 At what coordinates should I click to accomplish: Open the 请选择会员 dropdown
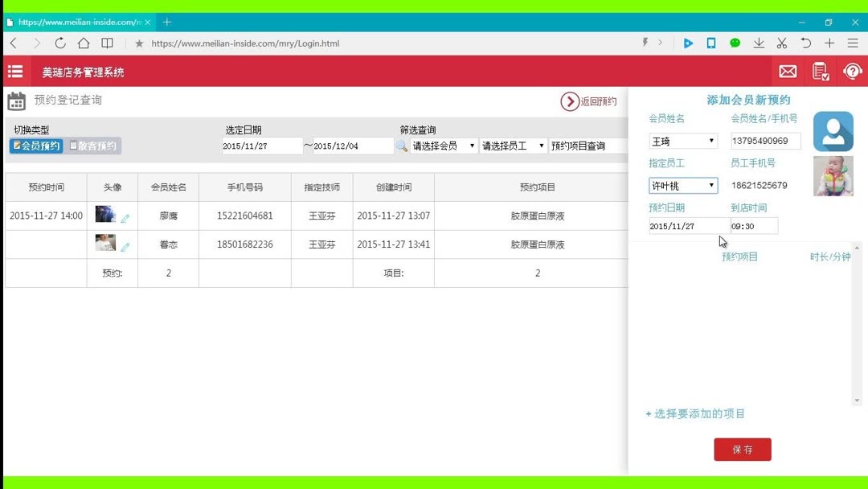coord(442,146)
